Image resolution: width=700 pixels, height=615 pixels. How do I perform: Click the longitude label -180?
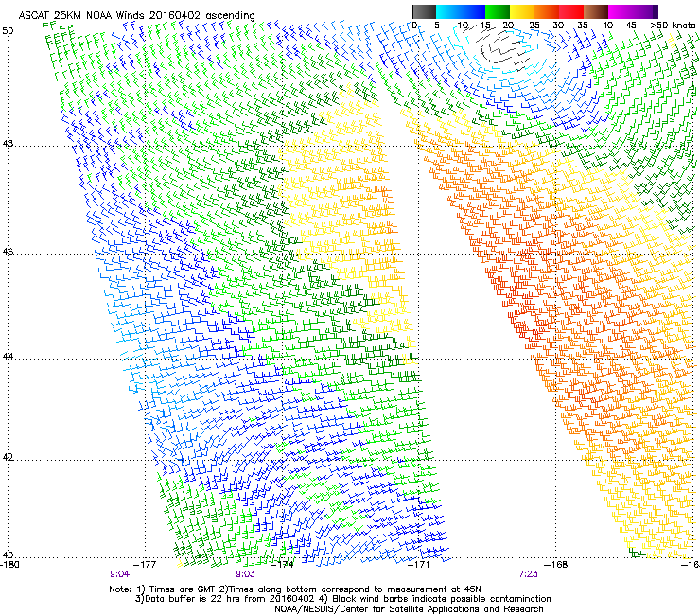point(9,564)
